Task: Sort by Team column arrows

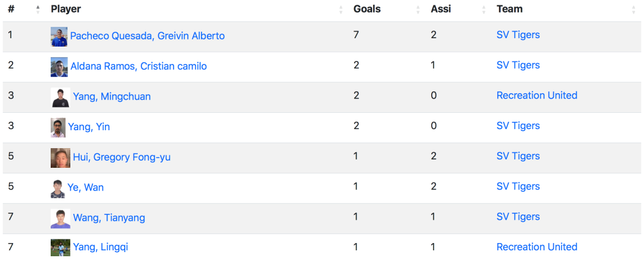Action: point(633,10)
